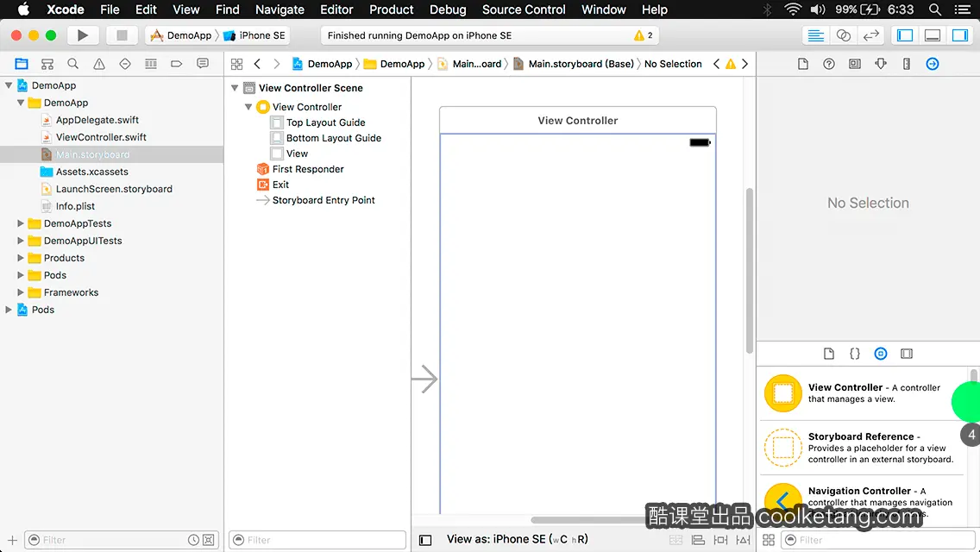This screenshot has height=552, width=980.
Task: Switch to the Standard editor
Action: pos(815,35)
